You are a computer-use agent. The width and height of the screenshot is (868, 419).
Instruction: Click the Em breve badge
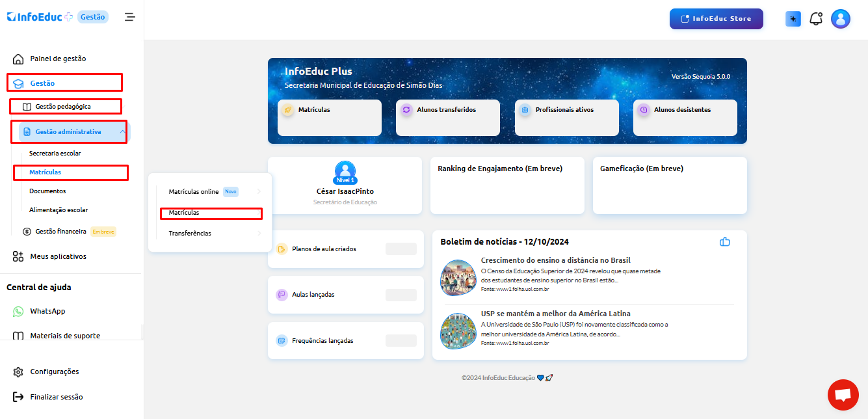pyautogui.click(x=103, y=232)
